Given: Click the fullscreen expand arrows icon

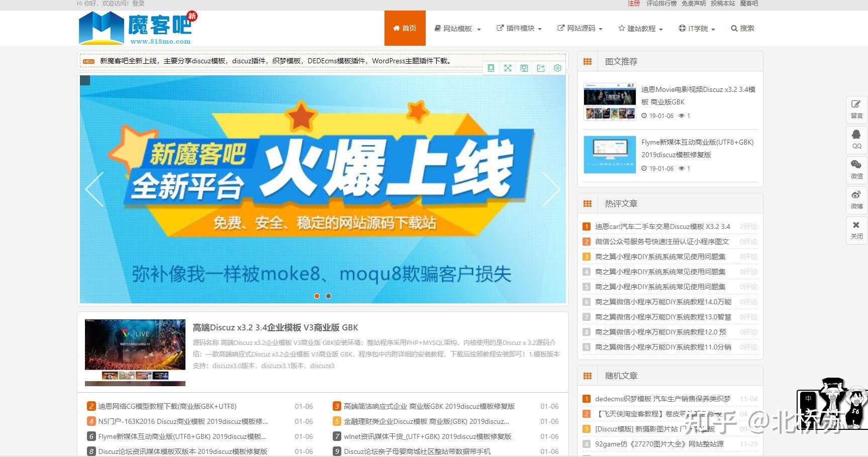Looking at the screenshot, I should [x=508, y=68].
